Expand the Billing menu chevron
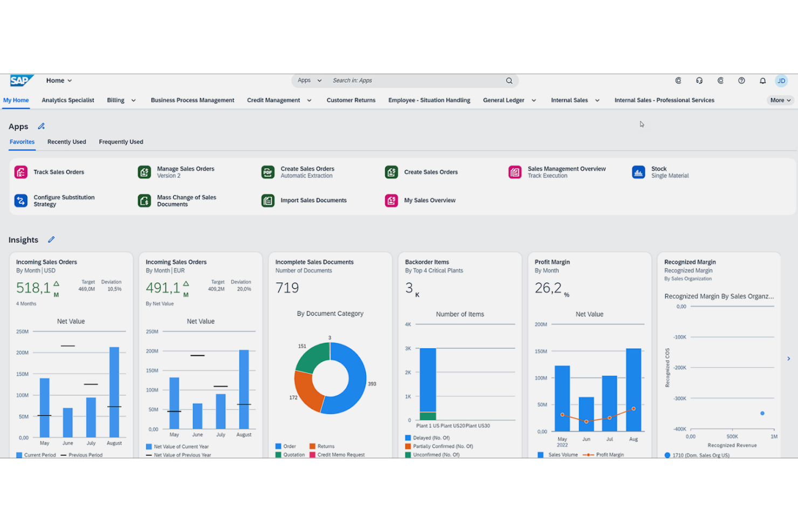 [x=133, y=100]
